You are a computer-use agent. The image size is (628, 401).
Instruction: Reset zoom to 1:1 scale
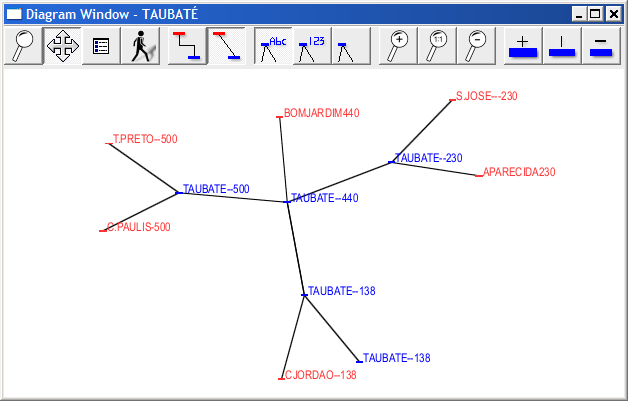(437, 46)
